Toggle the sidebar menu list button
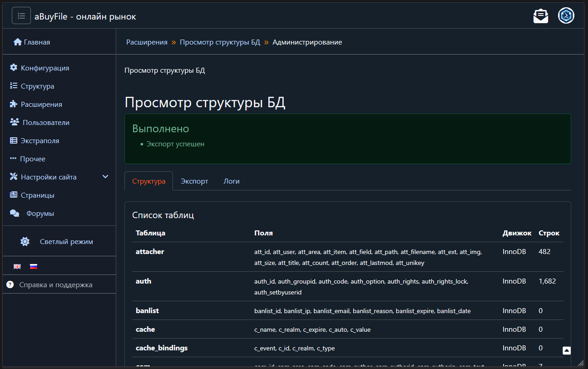The image size is (588, 369). [x=21, y=15]
